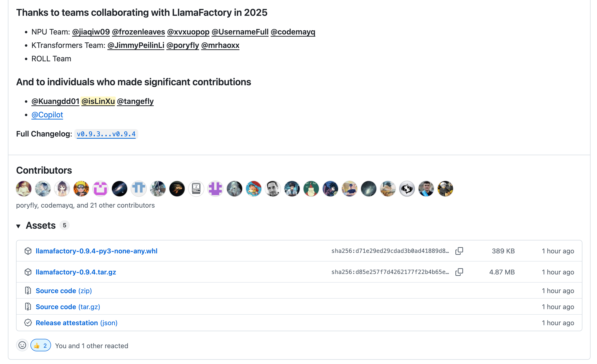
Task: Open the add-reaction smiley picker
Action: pos(22,345)
